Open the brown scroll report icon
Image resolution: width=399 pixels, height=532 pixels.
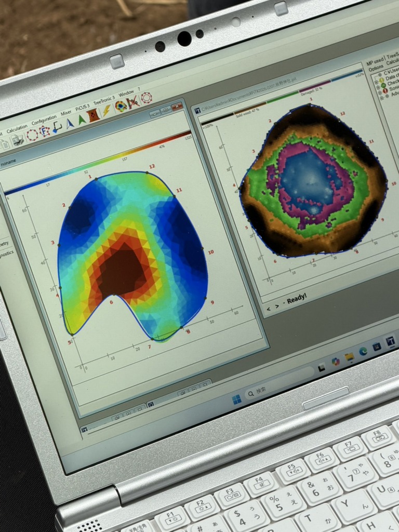[x=94, y=116]
